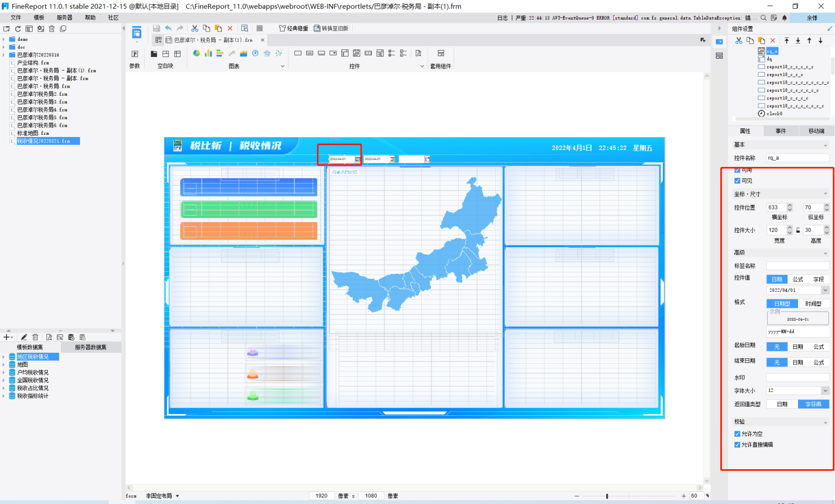Switch 格式 to 时间型

pos(813,304)
